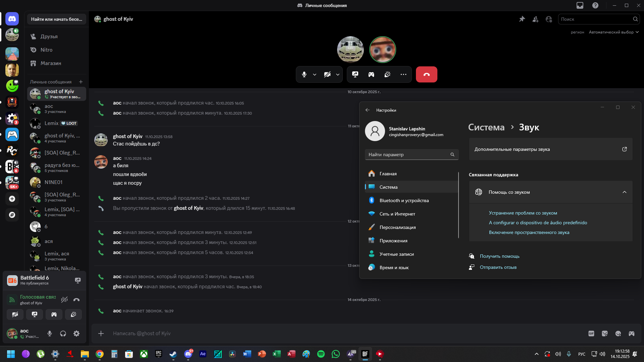The image size is (644, 362).
Task: Add friends to DM icon
Action: (x=535, y=19)
